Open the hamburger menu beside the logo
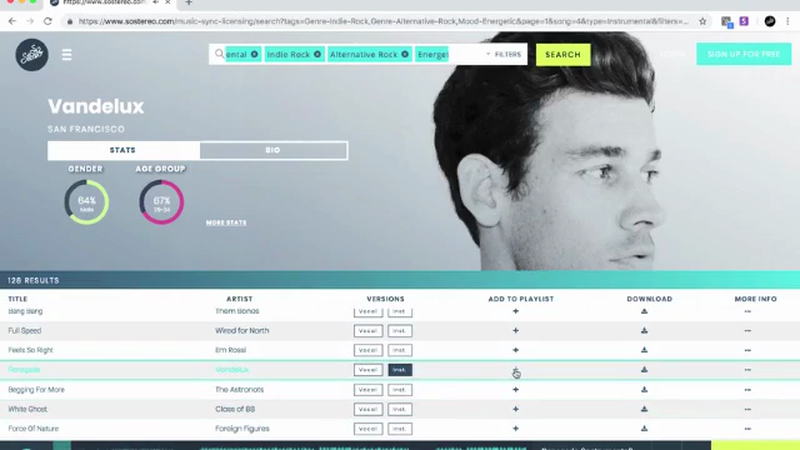This screenshot has height=450, width=800. coord(67,55)
